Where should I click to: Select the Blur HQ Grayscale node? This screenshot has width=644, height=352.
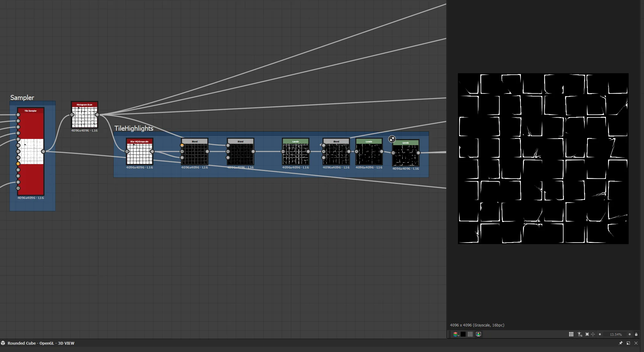pos(139,152)
